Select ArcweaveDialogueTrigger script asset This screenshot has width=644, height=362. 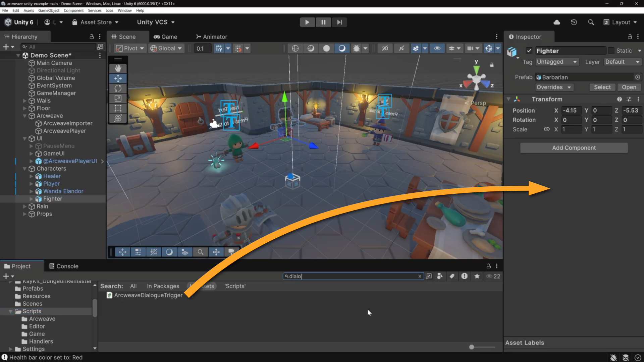145,295
